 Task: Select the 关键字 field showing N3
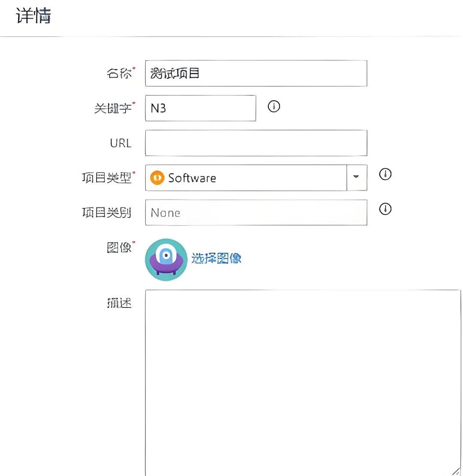200,108
